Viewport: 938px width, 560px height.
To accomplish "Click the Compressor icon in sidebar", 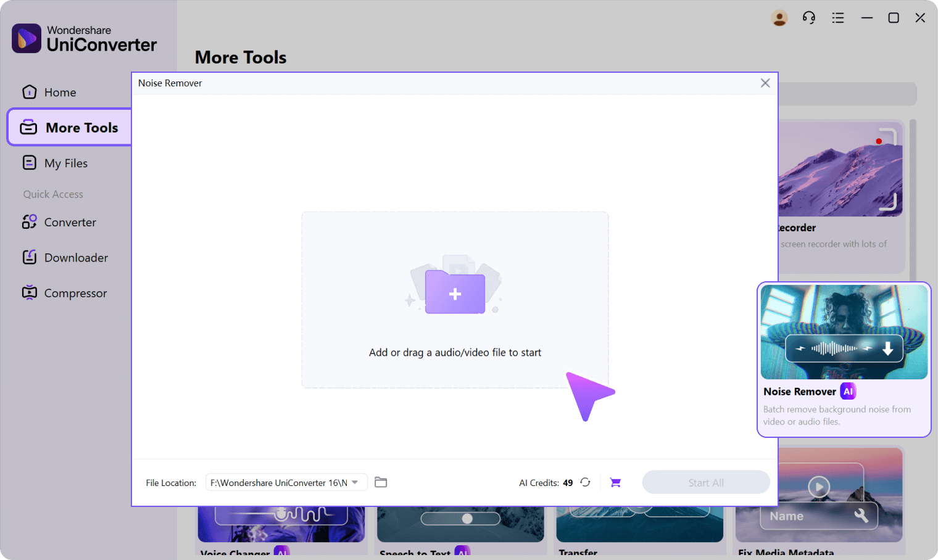I will 29,292.
